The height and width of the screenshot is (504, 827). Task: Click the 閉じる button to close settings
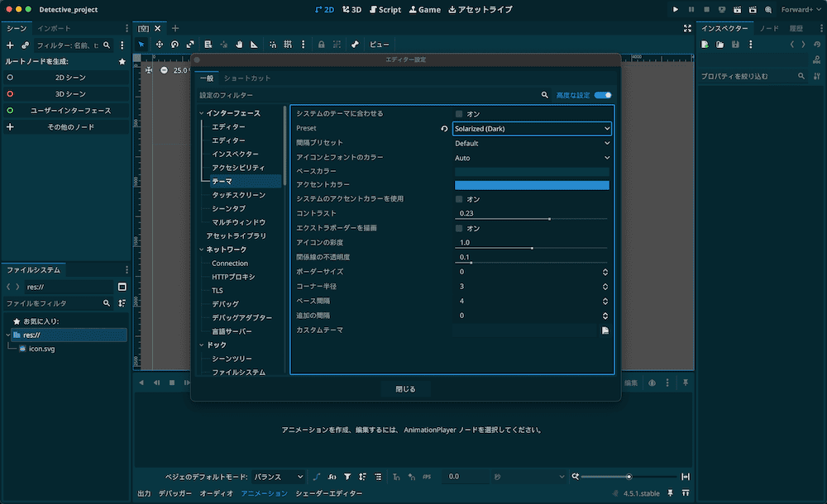pyautogui.click(x=405, y=388)
